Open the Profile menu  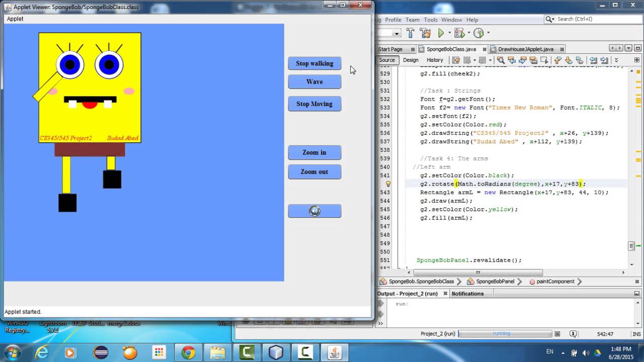[x=393, y=20]
